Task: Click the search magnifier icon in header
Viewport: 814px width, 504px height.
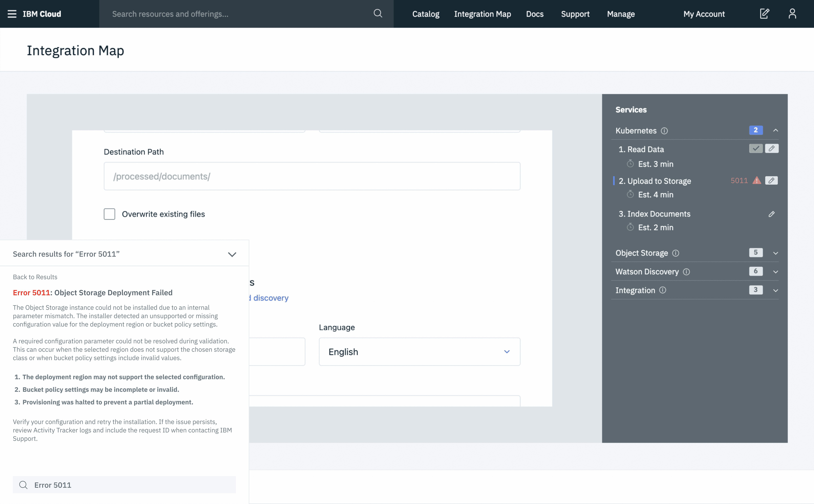Action: click(378, 14)
